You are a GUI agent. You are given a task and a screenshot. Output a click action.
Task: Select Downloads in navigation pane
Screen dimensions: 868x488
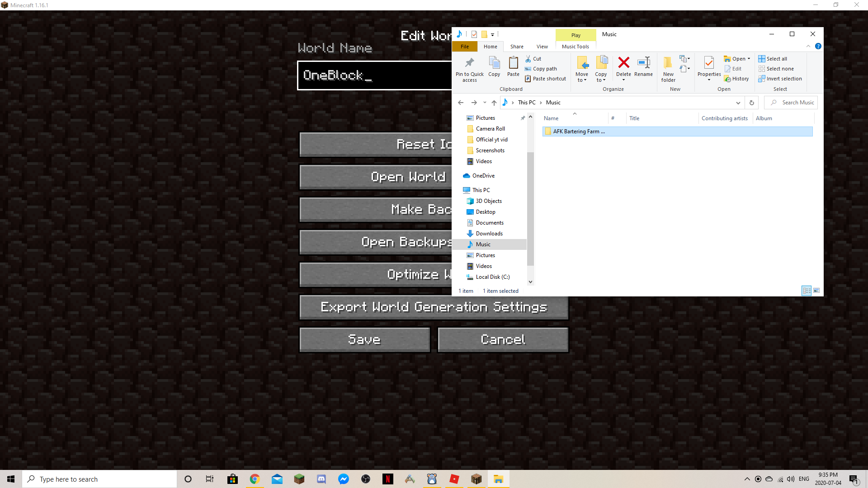(489, 234)
